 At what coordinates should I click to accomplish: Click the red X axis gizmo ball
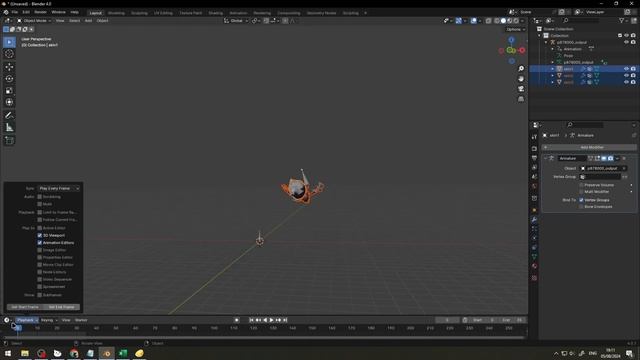522,50
